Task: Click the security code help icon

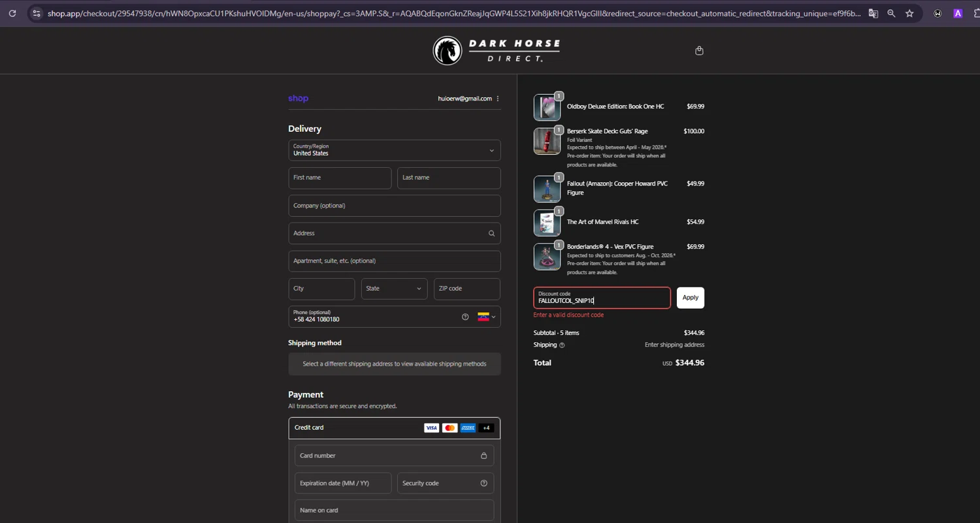Action: point(483,483)
